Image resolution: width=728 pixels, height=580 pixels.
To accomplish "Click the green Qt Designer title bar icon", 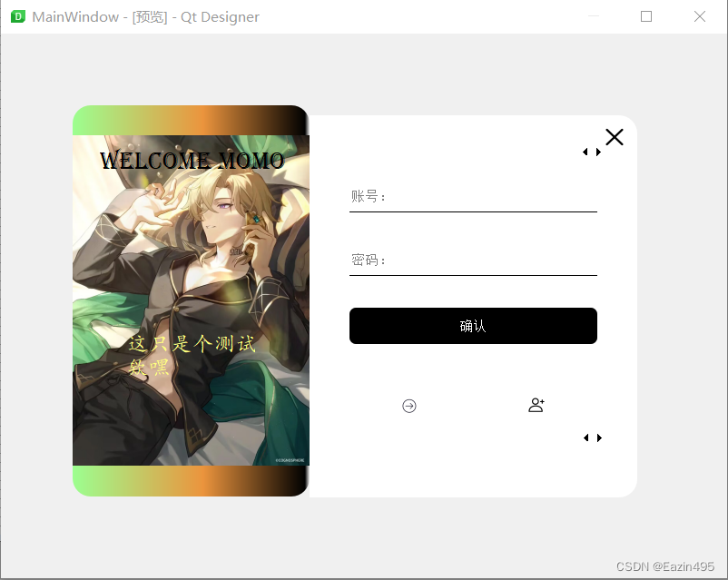I will click(17, 16).
